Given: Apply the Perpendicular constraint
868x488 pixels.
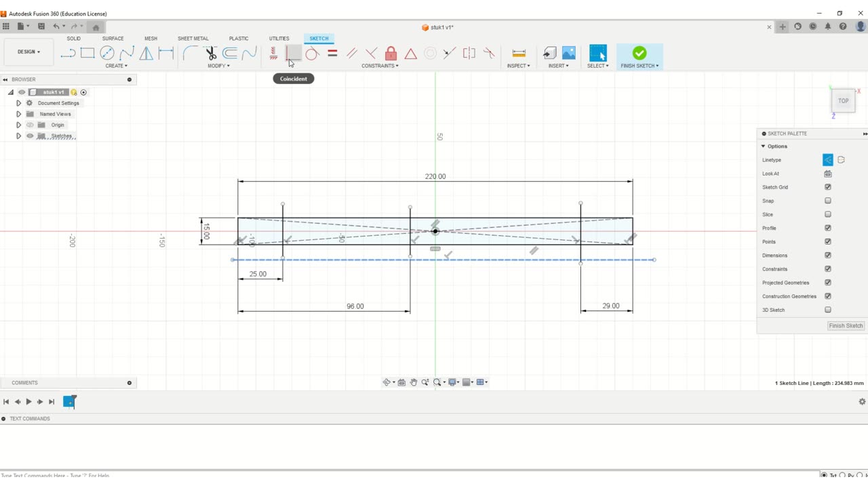Looking at the screenshot, I should (x=372, y=54).
